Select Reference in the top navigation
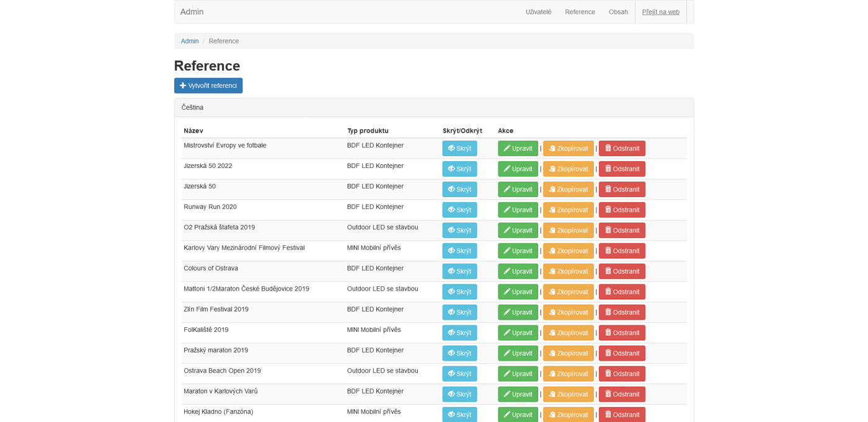Image resolution: width=868 pixels, height=422 pixels. tap(580, 12)
